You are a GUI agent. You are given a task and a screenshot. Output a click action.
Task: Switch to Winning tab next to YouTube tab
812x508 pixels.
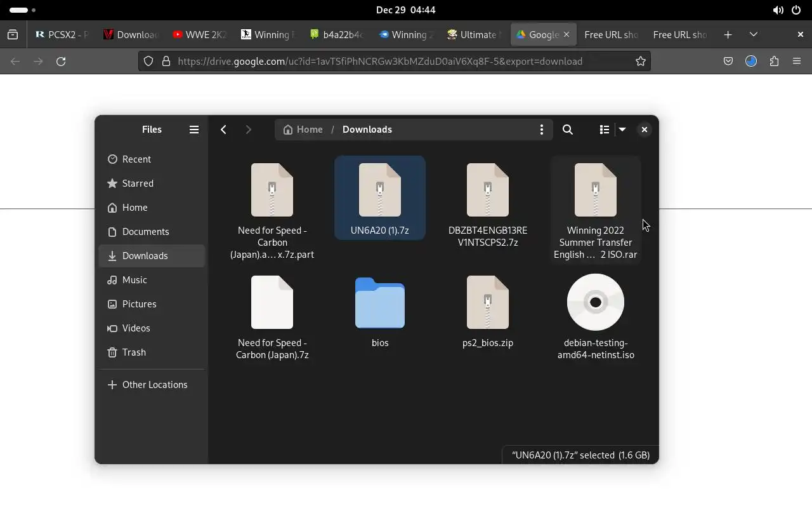click(x=268, y=35)
